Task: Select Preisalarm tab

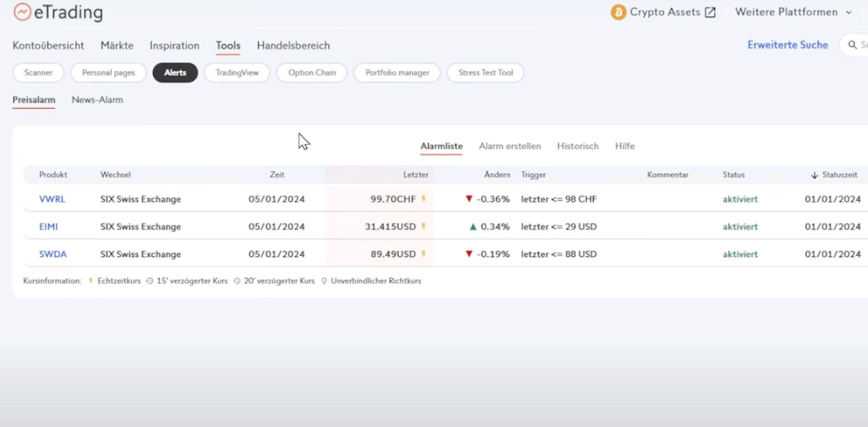Action: click(34, 100)
